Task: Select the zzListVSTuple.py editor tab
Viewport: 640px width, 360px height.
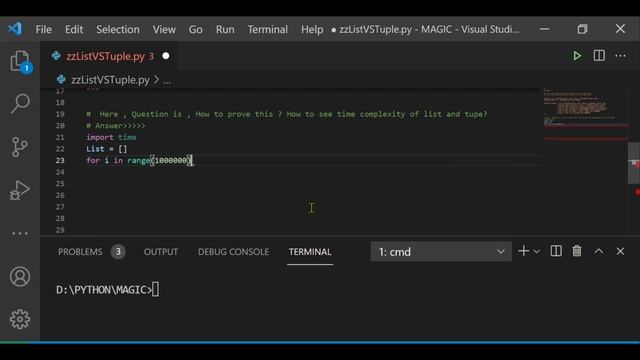Action: pos(109,56)
